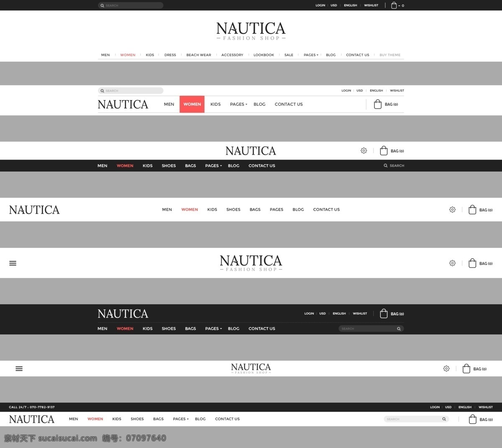Click LOGIN above the red WOMEN tab header
Image resolution: width=502 pixels, height=448 pixels.
(346, 90)
